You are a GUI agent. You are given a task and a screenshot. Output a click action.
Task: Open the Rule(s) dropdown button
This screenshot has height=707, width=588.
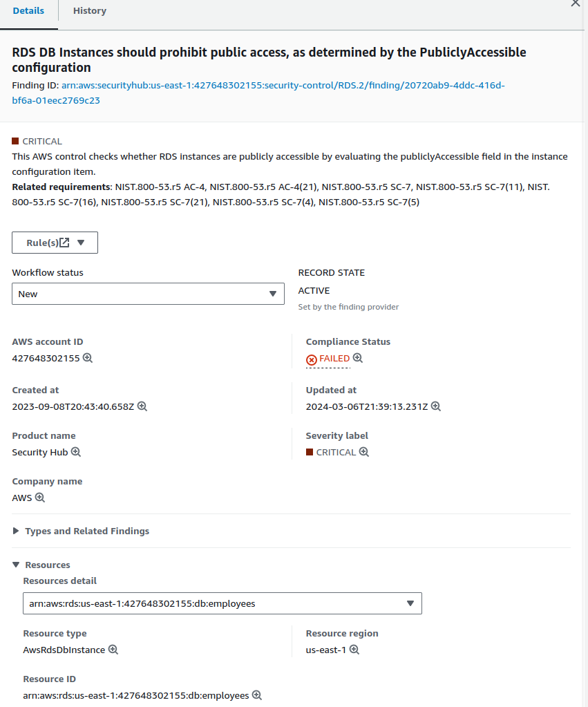(55, 243)
